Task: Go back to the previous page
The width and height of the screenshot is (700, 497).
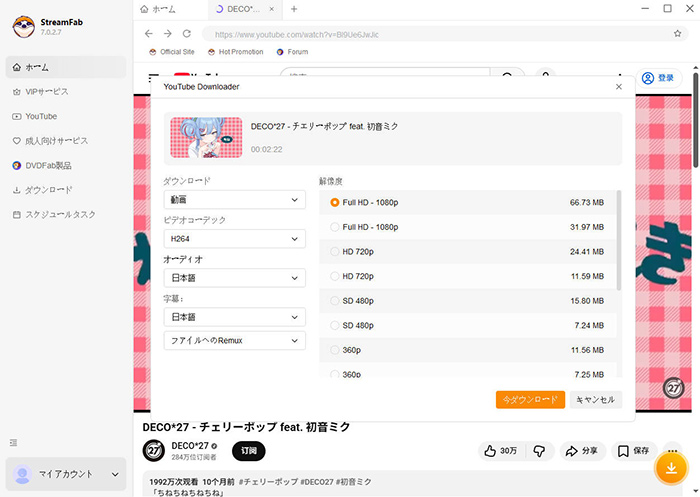Action: click(x=149, y=33)
